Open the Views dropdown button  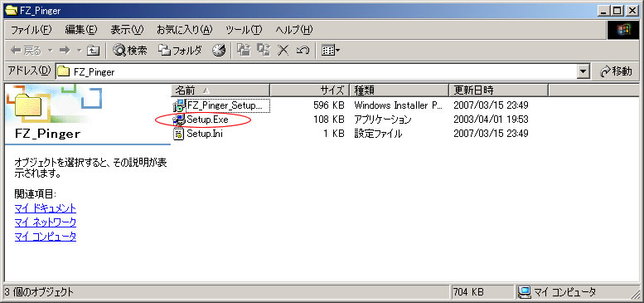(330, 51)
